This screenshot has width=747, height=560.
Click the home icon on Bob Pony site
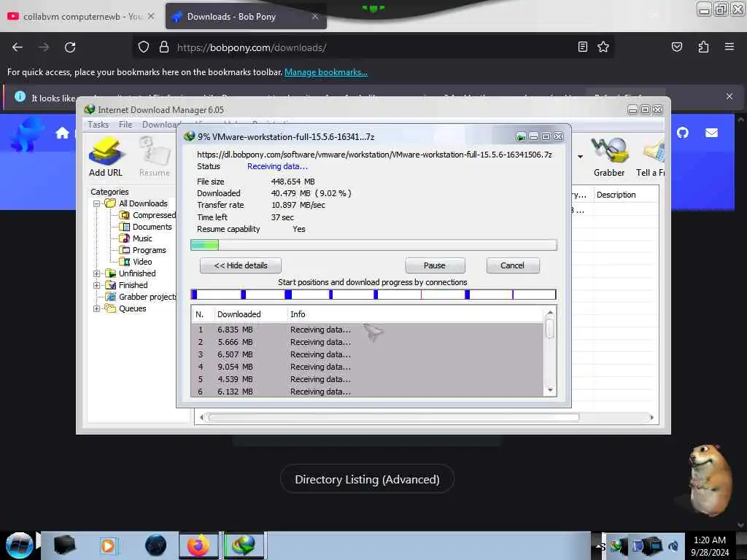point(62,133)
